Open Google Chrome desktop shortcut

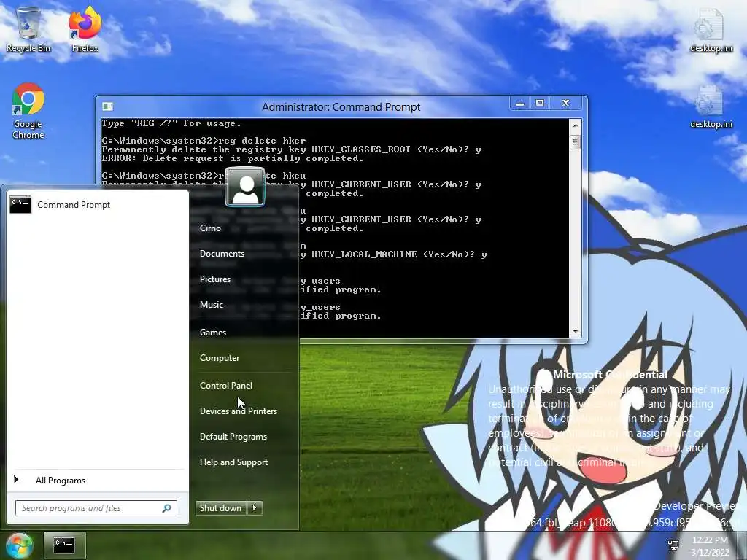tap(28, 111)
